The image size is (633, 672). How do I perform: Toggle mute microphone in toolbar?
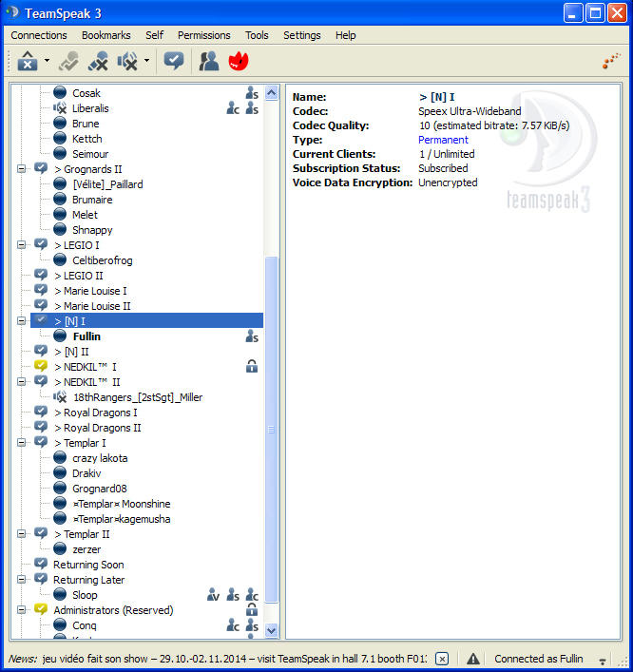click(x=98, y=61)
